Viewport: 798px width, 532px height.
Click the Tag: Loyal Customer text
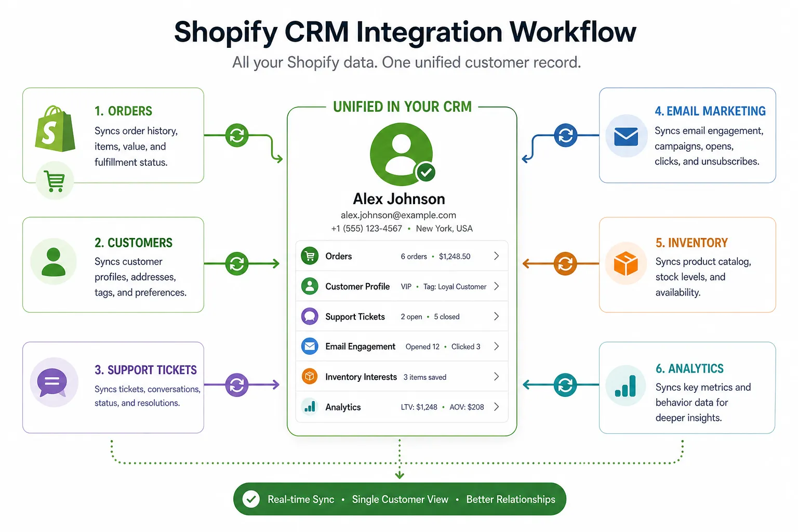point(455,287)
